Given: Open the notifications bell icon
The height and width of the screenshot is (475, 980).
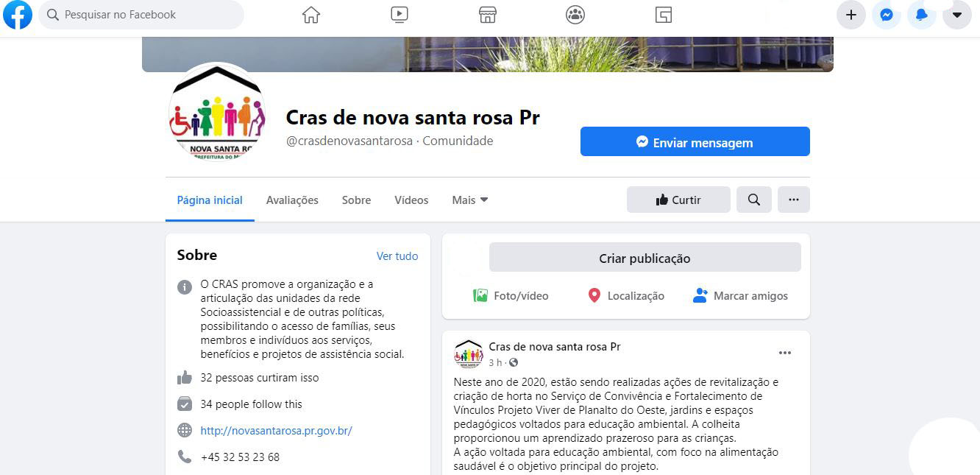Looking at the screenshot, I should pyautogui.click(x=922, y=15).
